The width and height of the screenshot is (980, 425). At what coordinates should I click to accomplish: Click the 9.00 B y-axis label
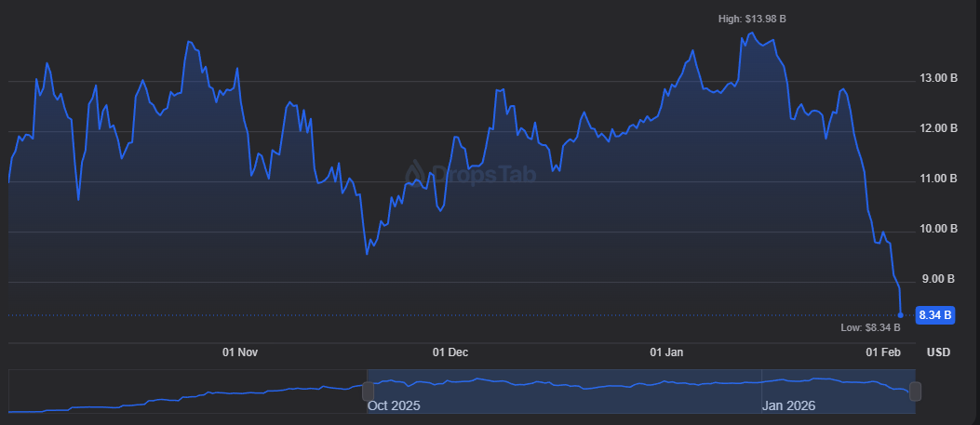[x=938, y=279]
